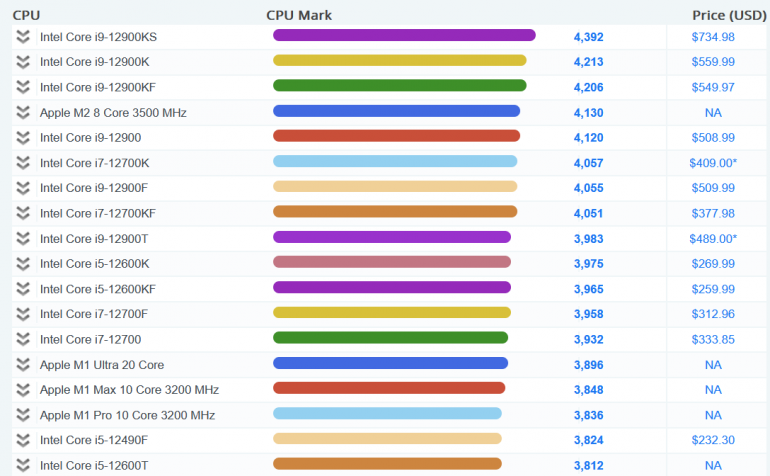
Task: Click the red bar for Apple M1 Max
Action: coord(389,388)
